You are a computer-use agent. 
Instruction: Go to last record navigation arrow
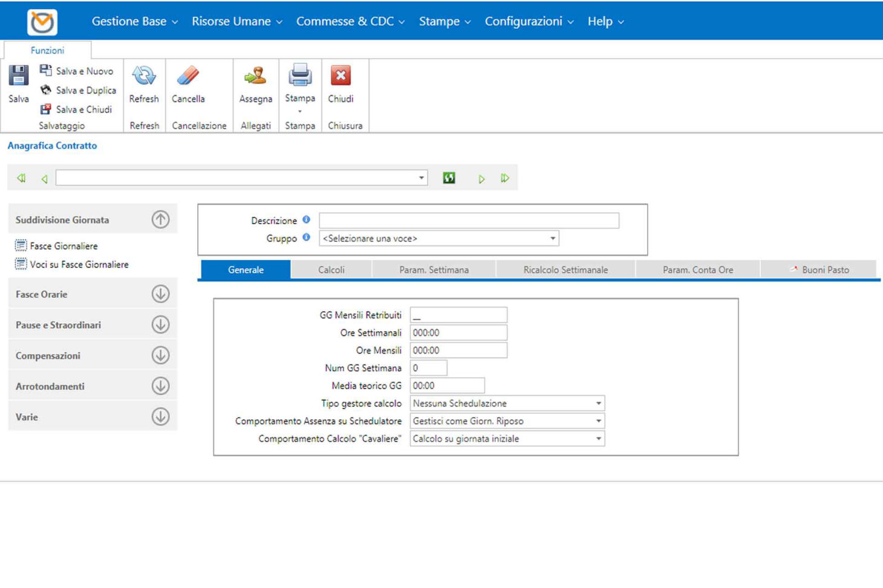[505, 178]
